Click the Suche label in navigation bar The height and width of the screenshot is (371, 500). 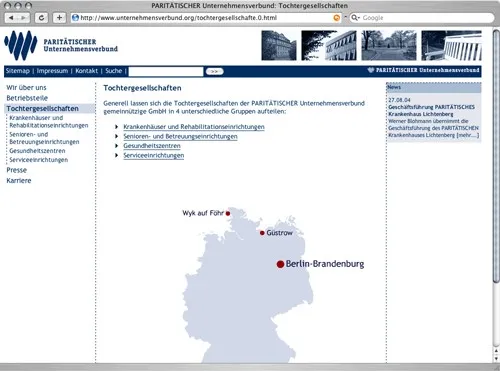click(114, 71)
